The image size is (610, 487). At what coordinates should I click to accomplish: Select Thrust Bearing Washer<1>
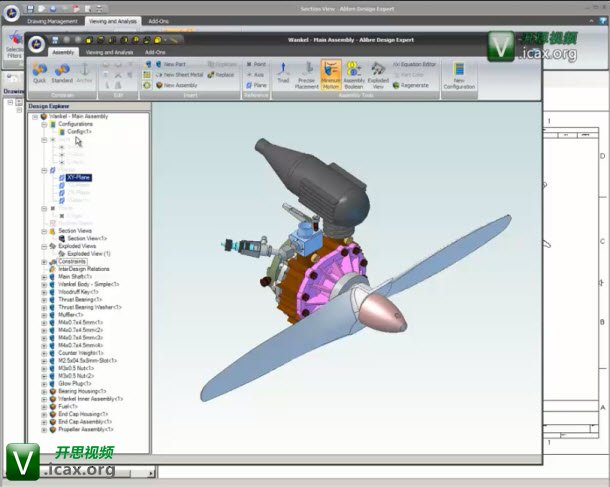point(90,307)
